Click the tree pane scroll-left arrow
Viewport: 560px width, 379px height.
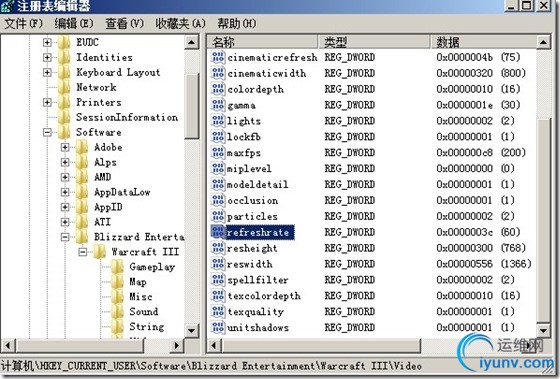[x=9, y=345]
